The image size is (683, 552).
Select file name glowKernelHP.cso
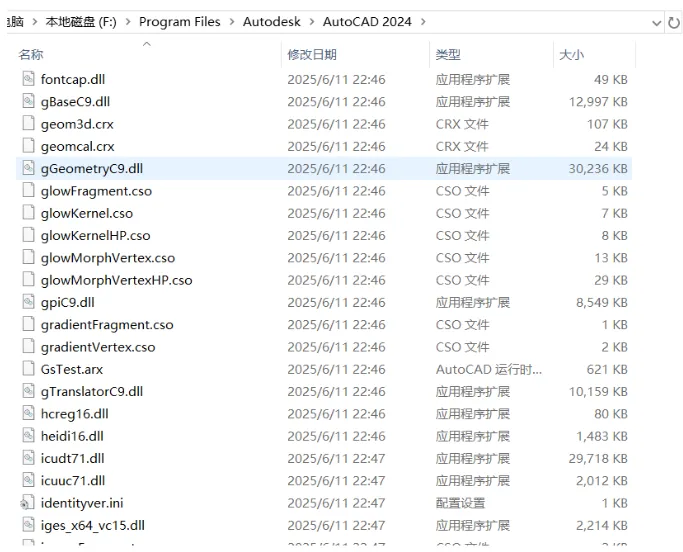95,235
